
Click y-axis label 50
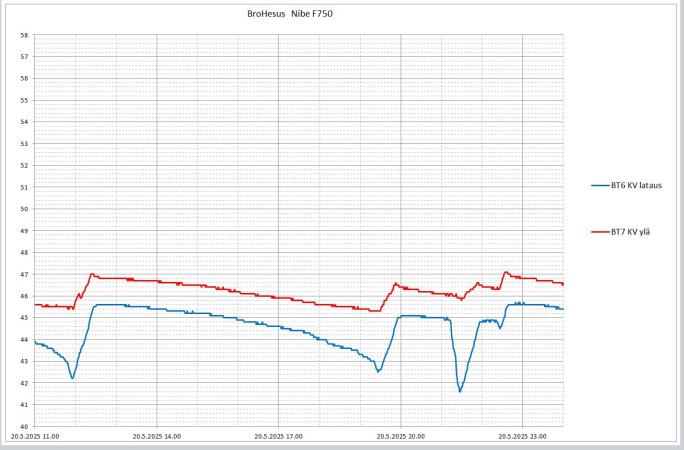(x=24, y=209)
